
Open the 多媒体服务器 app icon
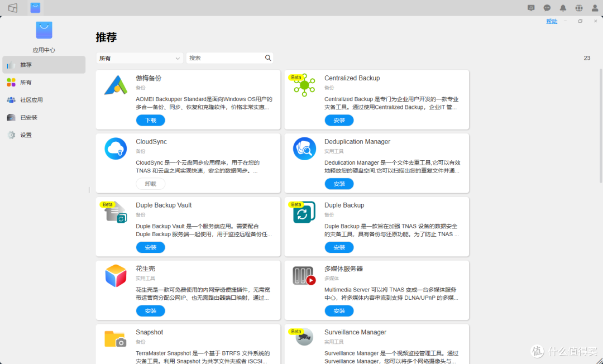(304, 276)
